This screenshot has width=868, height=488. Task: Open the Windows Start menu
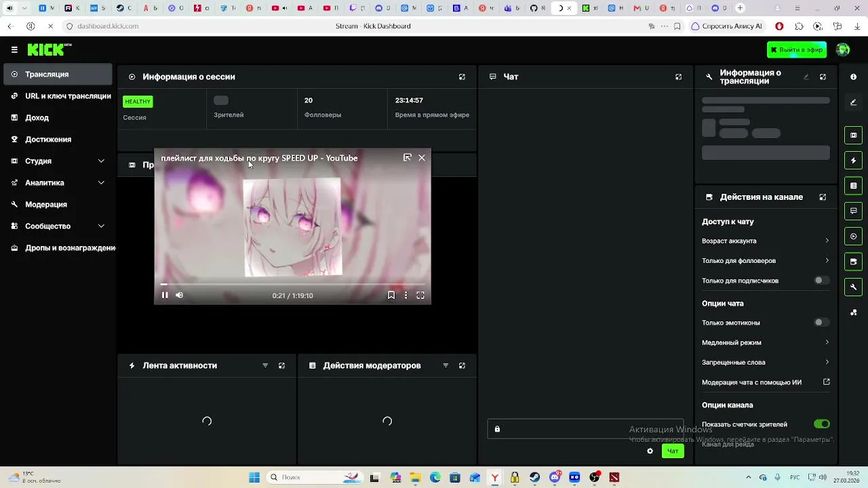pyautogui.click(x=254, y=478)
